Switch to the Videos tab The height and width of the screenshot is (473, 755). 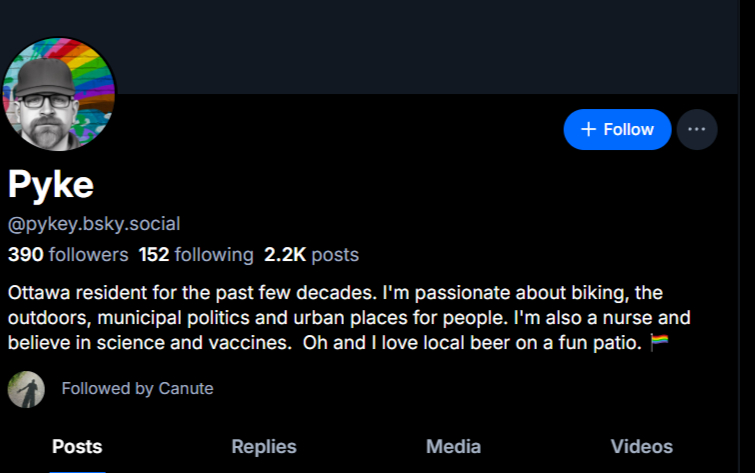641,447
